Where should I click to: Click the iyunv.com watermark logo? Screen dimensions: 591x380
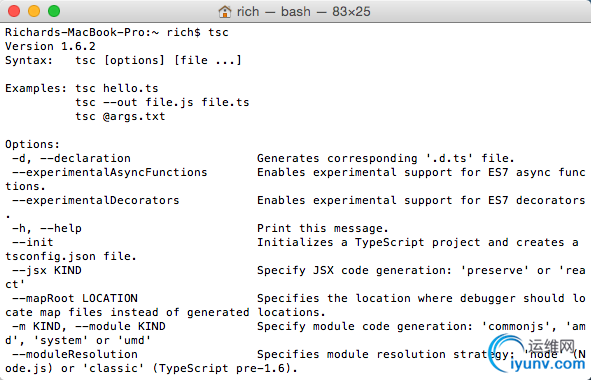536,354
